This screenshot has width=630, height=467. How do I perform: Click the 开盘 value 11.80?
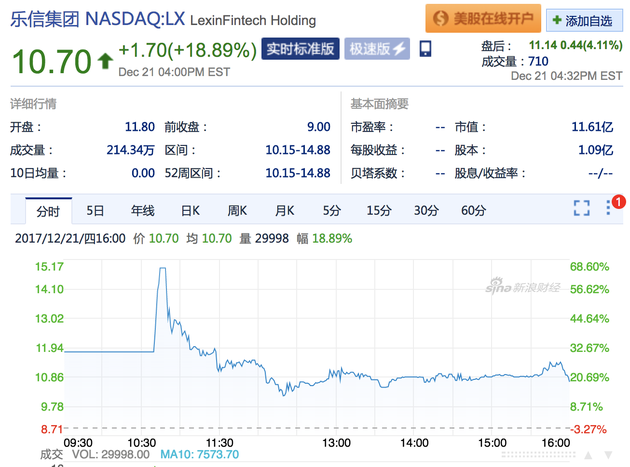pyautogui.click(x=140, y=127)
